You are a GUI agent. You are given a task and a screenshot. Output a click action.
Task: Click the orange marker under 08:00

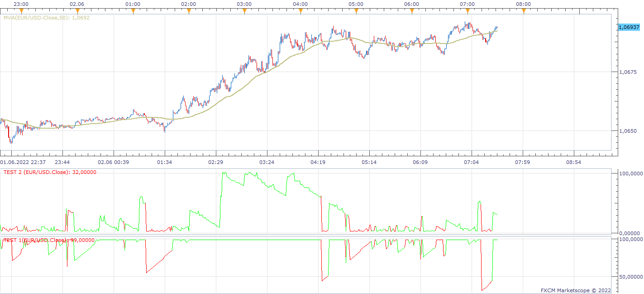(x=524, y=11)
